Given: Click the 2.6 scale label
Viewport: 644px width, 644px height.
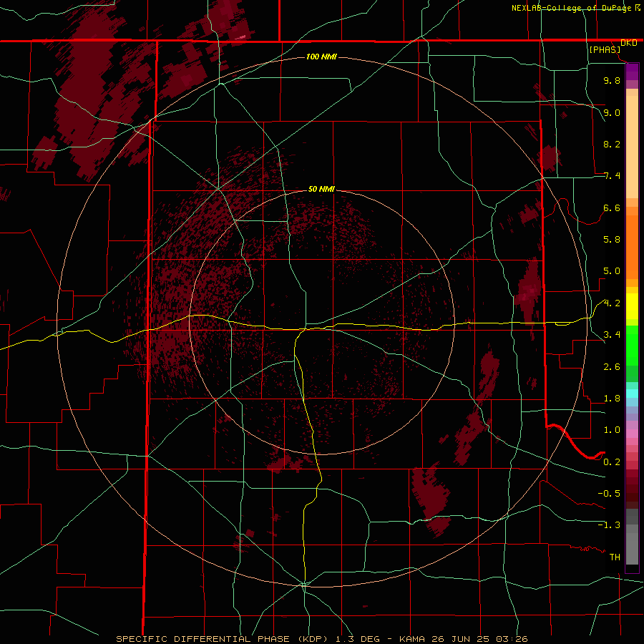Looking at the screenshot, I should coord(612,367).
